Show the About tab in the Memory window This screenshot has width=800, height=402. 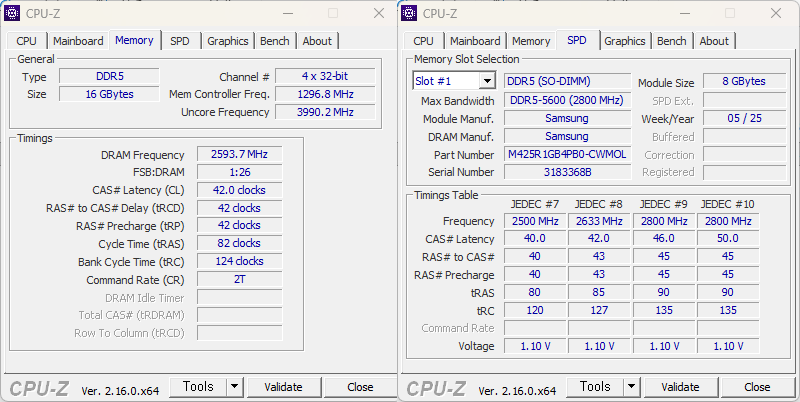coord(317,41)
